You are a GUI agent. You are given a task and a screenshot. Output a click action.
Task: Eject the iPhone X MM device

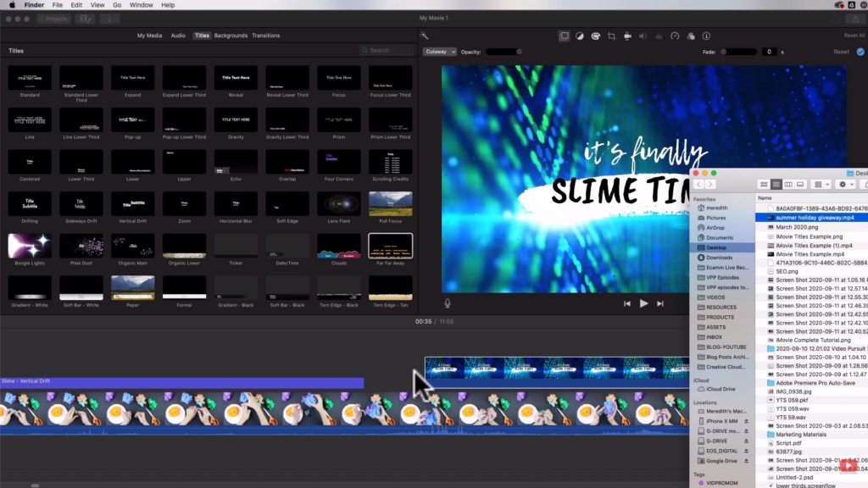click(x=746, y=421)
